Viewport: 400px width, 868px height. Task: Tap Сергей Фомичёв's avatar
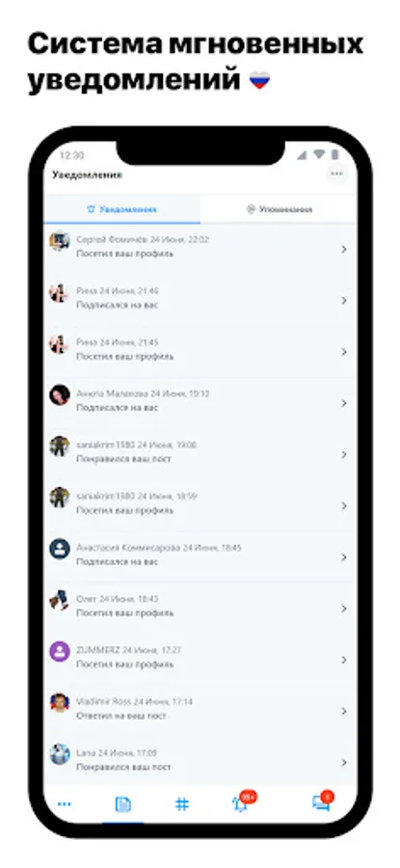(x=59, y=241)
